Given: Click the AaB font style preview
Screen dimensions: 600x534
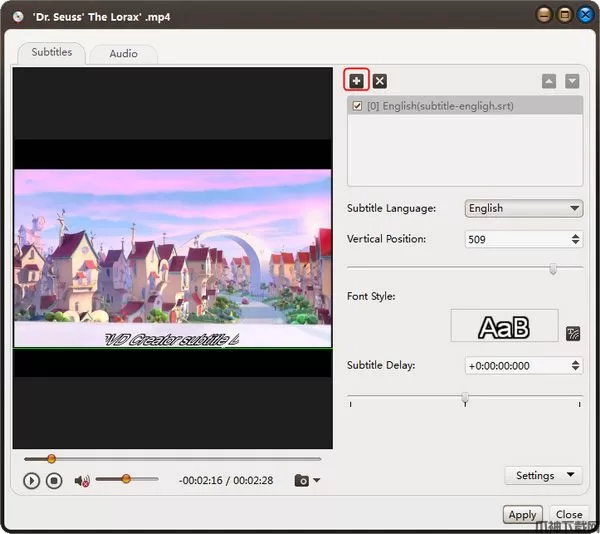Looking at the screenshot, I should 504,326.
